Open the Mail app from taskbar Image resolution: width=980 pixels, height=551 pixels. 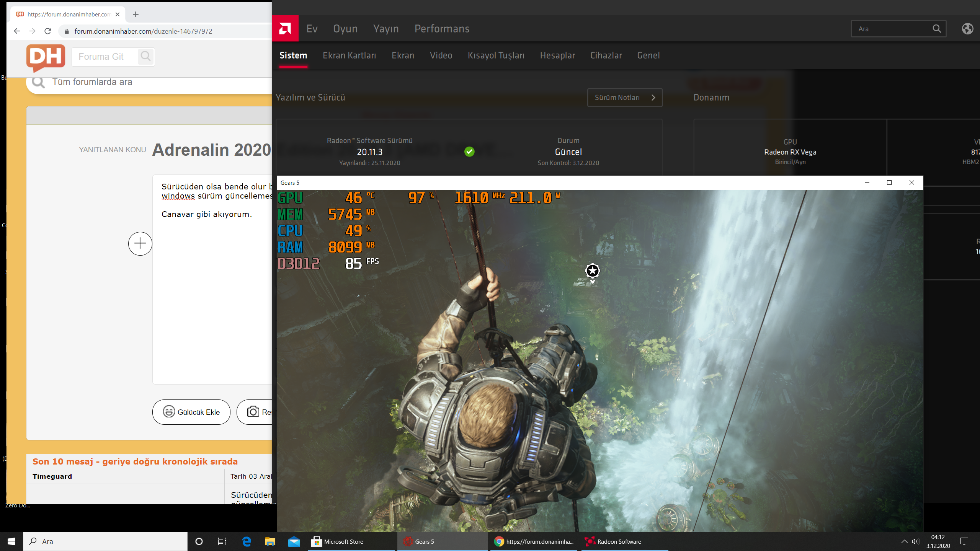click(294, 541)
